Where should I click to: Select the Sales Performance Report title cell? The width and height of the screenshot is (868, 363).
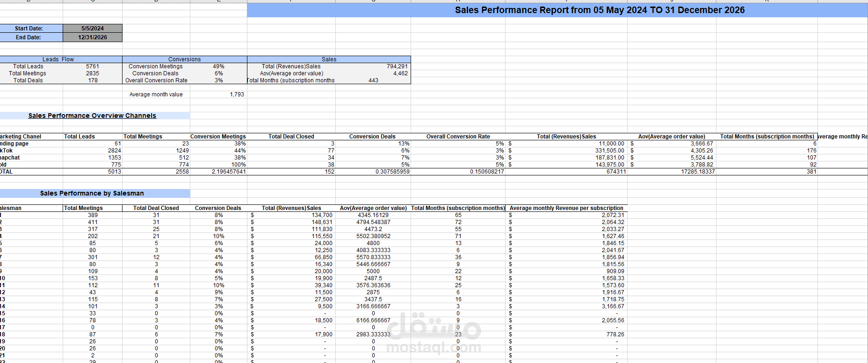click(x=557, y=10)
